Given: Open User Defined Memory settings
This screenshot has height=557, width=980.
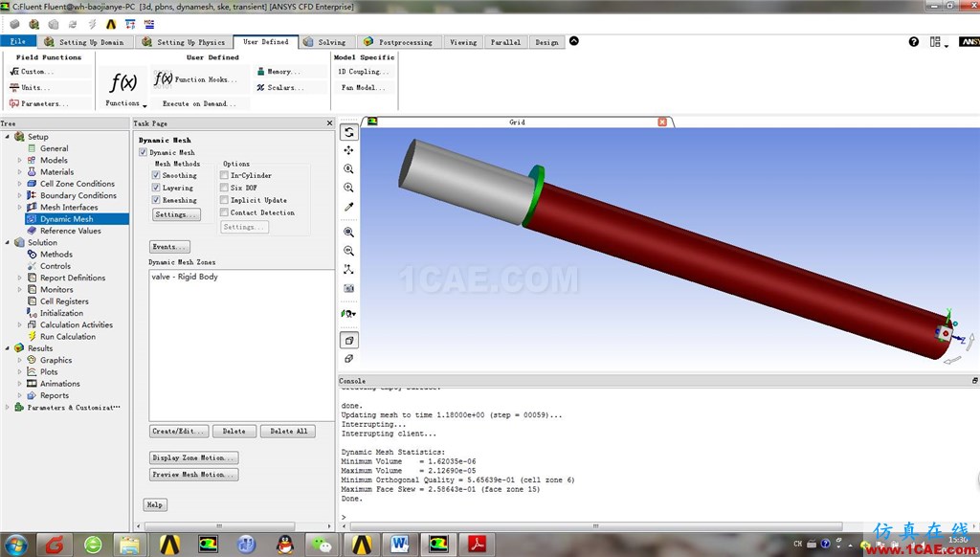Looking at the screenshot, I should [x=278, y=72].
